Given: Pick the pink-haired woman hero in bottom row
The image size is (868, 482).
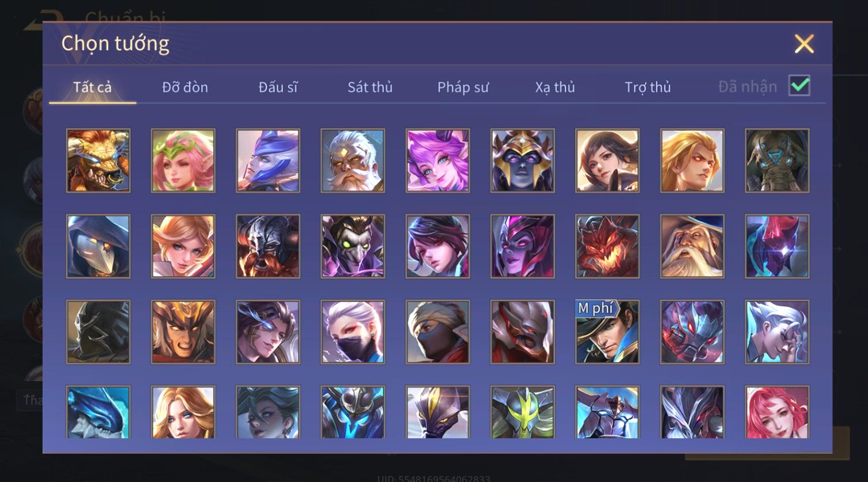Looking at the screenshot, I should (777, 412).
